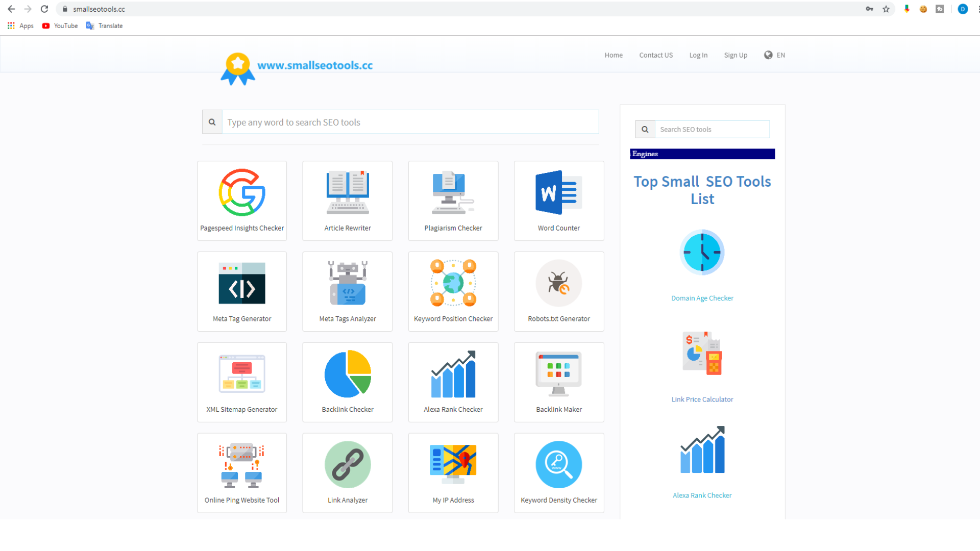The height and width of the screenshot is (551, 980).
Task: Open the Link Price Calculator sidebar link
Action: 702,399
